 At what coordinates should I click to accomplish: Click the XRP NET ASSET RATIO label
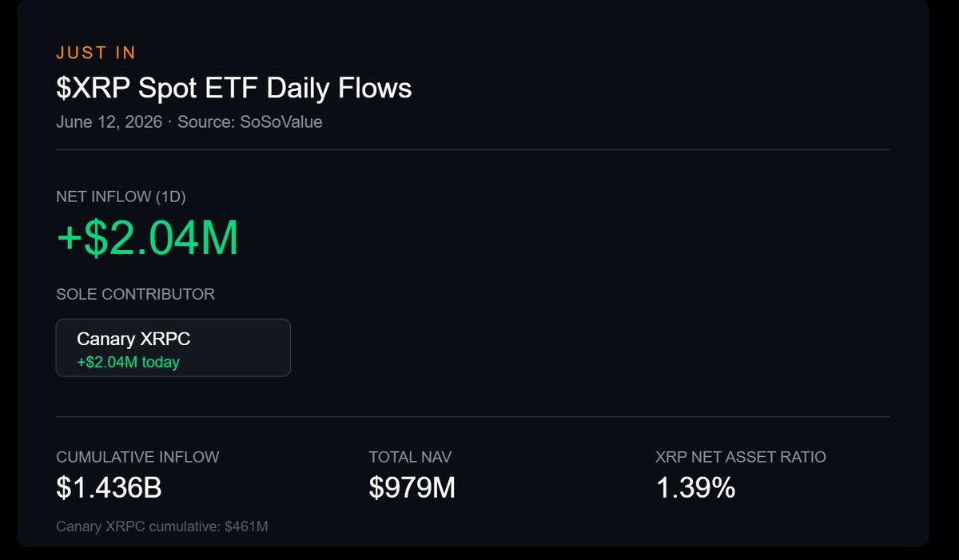741,457
